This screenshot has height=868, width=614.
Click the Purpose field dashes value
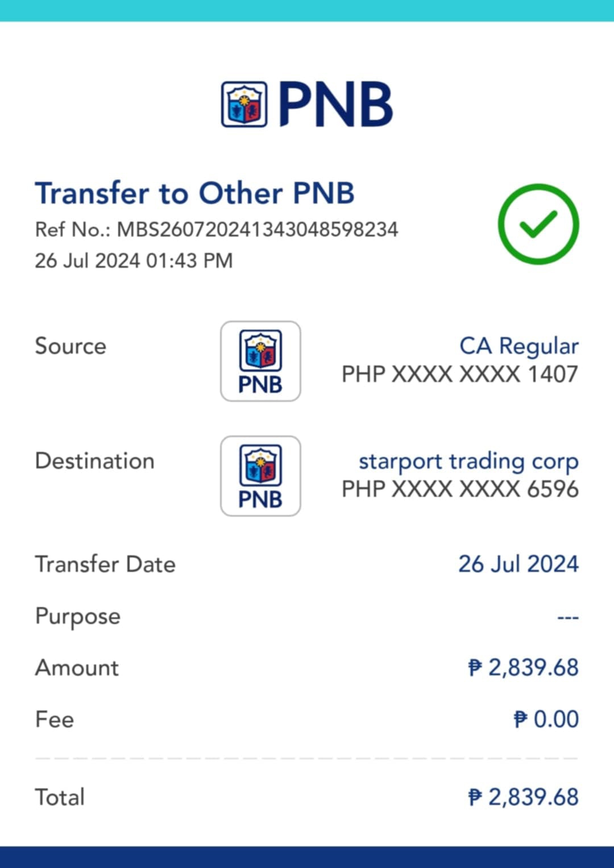point(567,617)
